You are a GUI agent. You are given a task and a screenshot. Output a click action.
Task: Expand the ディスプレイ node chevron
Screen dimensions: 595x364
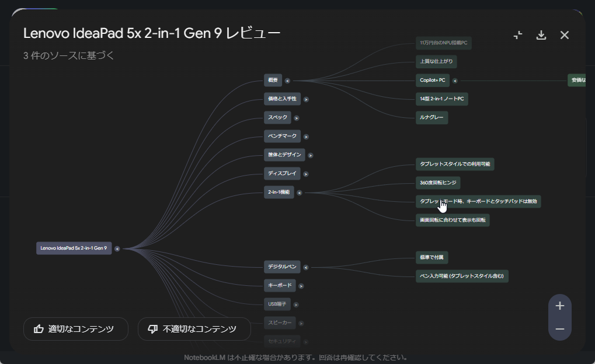click(305, 174)
